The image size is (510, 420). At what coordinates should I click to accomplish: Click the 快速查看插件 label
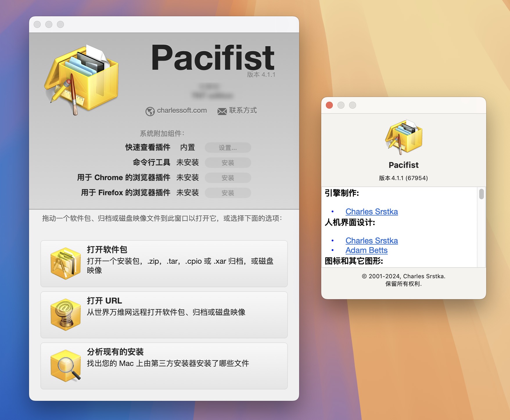pyautogui.click(x=148, y=147)
